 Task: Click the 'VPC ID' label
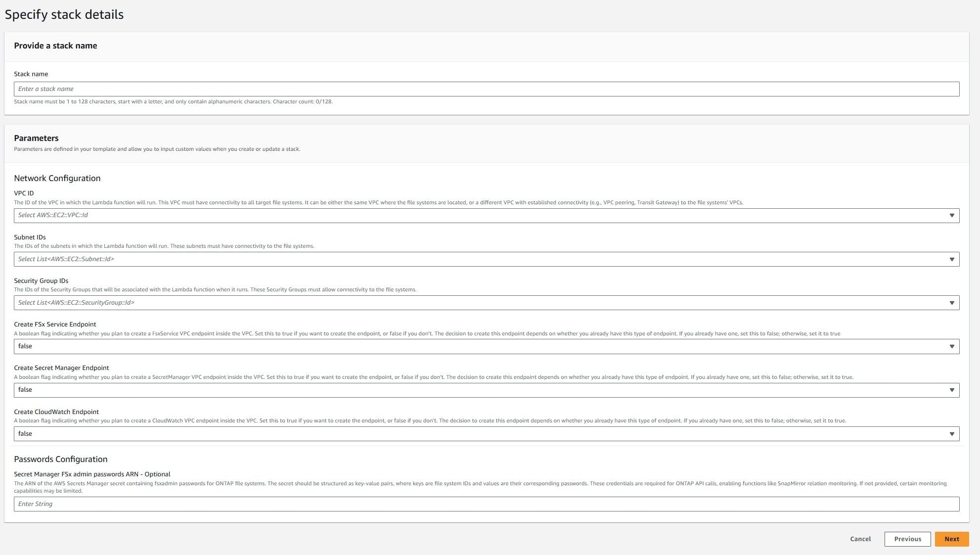(x=24, y=193)
